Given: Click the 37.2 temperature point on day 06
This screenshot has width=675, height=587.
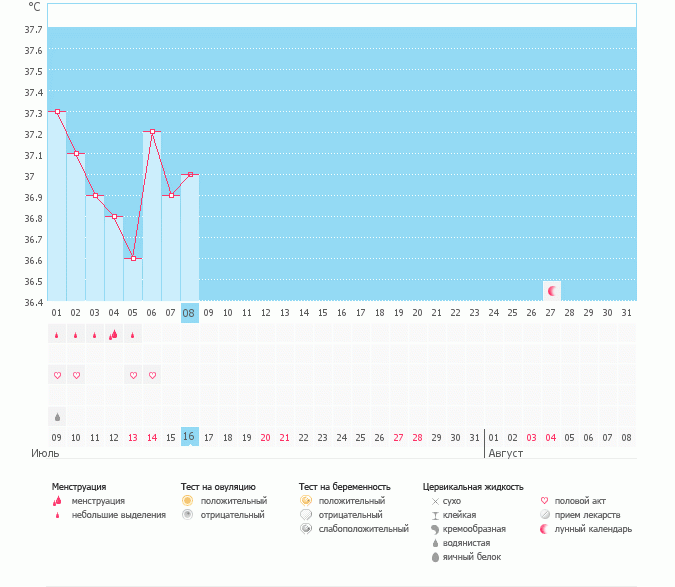Looking at the screenshot, I should click(x=152, y=131).
